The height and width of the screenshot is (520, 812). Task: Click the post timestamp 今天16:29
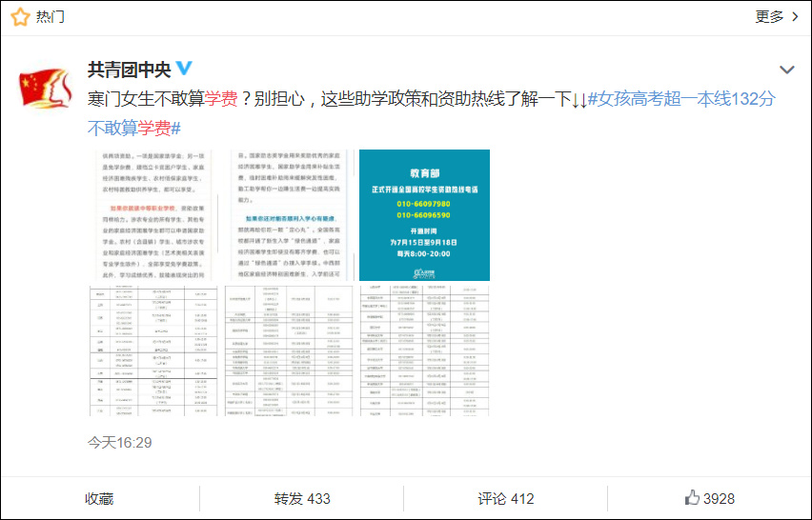(x=120, y=443)
